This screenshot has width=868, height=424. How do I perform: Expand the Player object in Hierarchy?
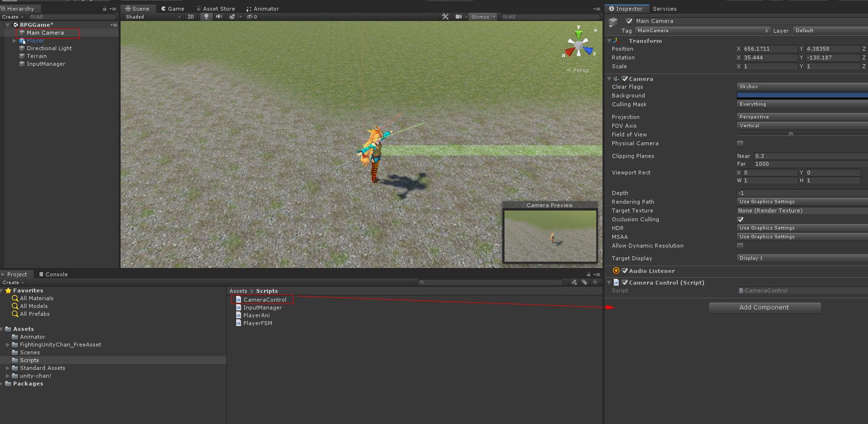point(15,40)
